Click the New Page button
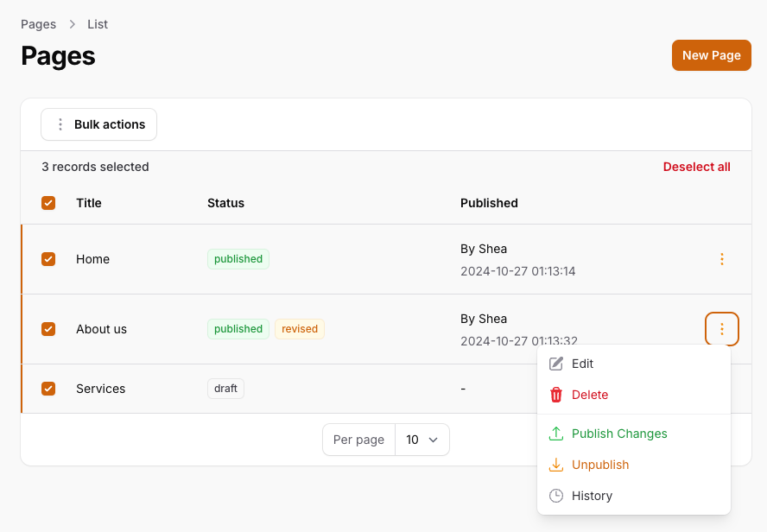 (x=711, y=55)
